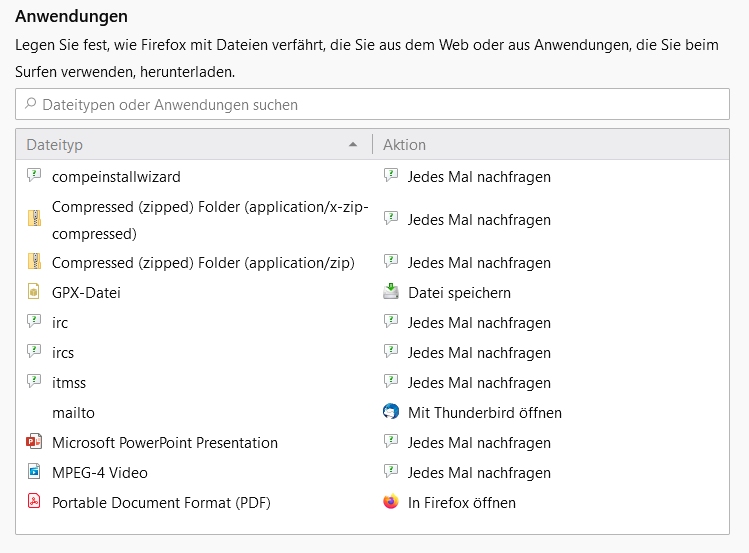
Task: Click the Datei speichern save icon
Action: point(391,292)
